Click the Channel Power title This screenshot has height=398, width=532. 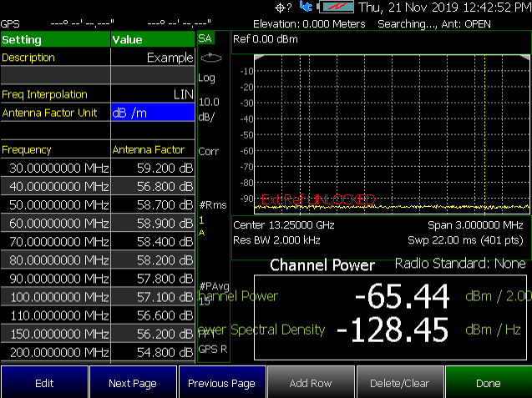pos(322,264)
